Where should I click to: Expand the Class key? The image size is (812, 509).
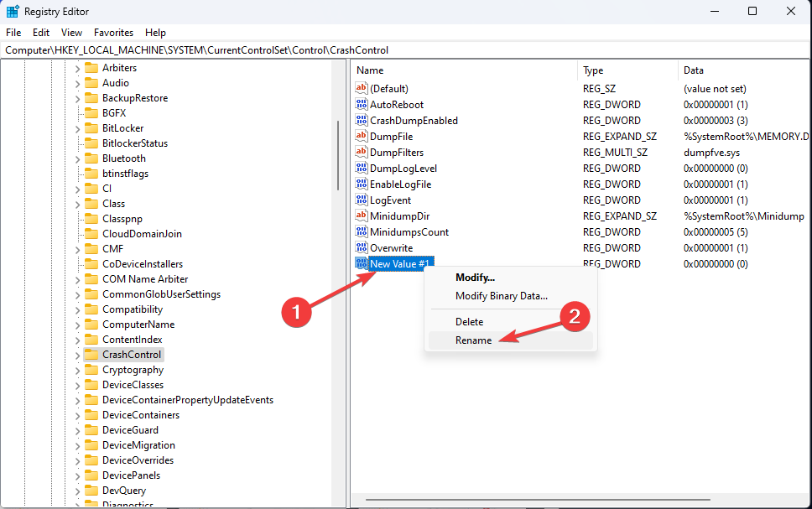pos(77,204)
